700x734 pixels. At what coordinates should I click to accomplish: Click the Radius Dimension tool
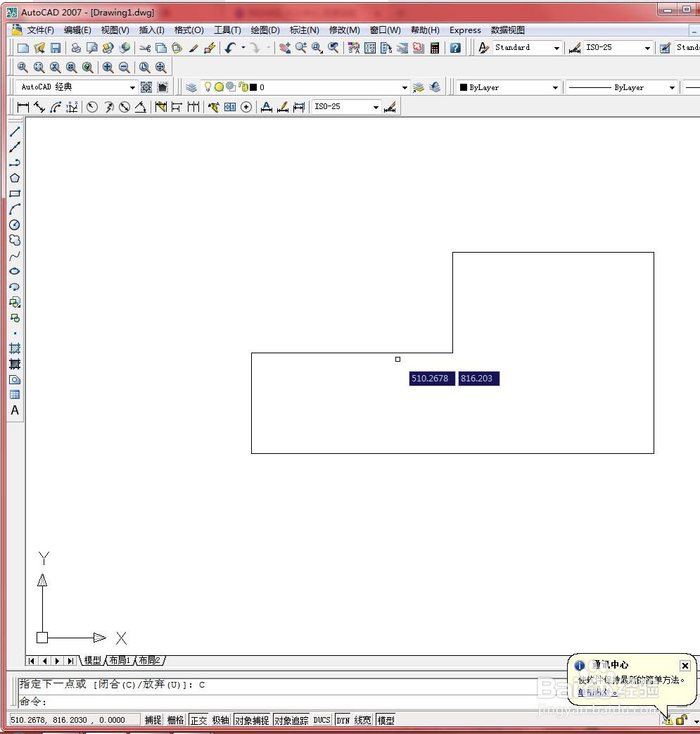click(x=92, y=107)
